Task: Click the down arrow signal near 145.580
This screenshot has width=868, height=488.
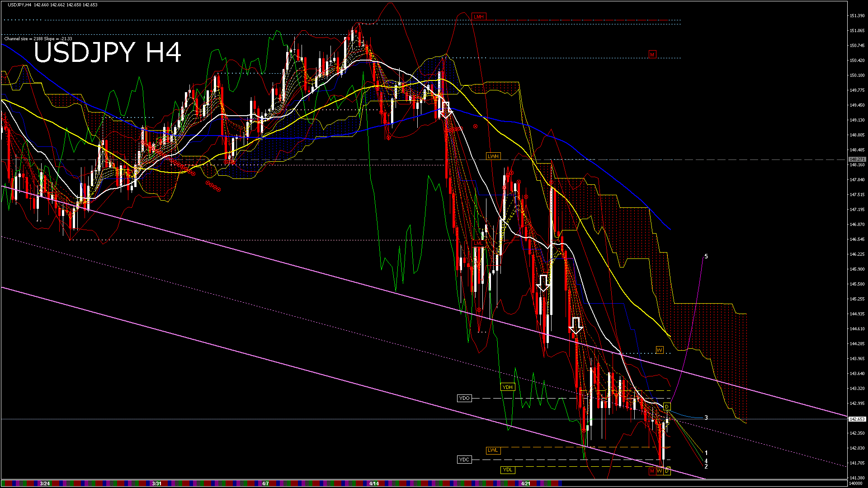Action: [x=543, y=283]
